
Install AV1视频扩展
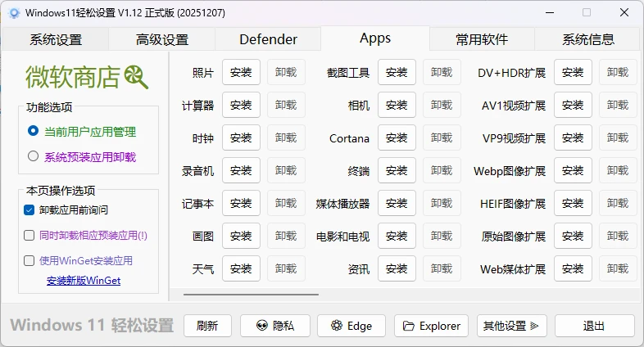[573, 105]
